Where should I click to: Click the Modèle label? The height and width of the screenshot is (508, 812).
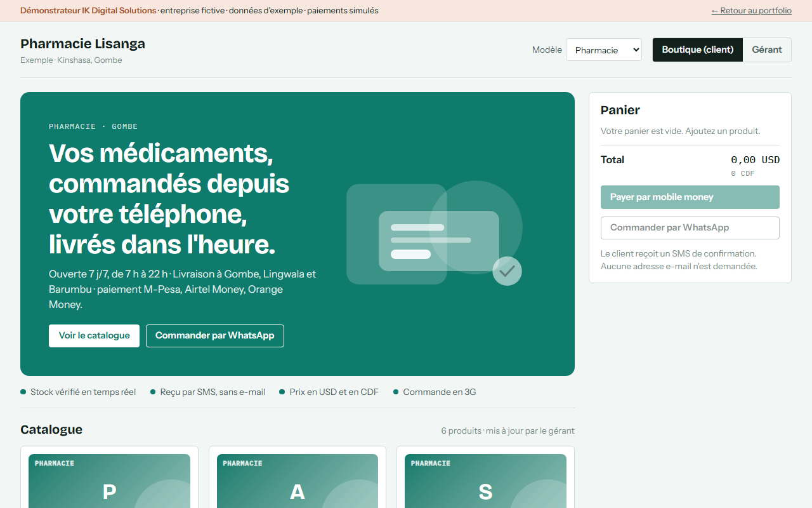point(547,50)
